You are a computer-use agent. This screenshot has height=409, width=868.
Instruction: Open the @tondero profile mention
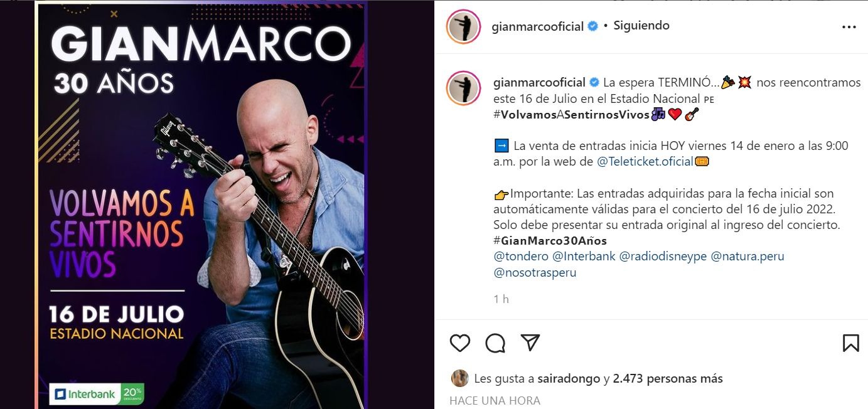pos(521,257)
